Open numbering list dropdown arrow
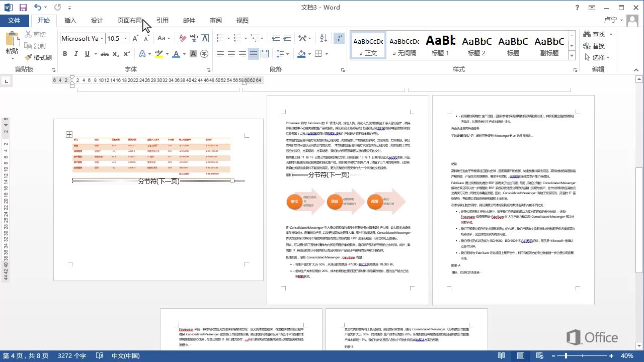Screen dimensions: 644x362 246,38
